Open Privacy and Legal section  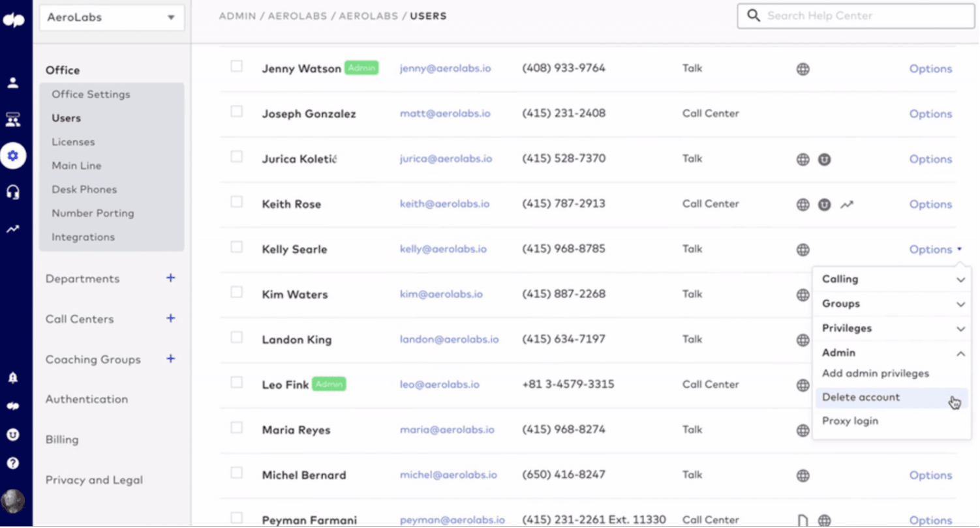[x=94, y=480]
